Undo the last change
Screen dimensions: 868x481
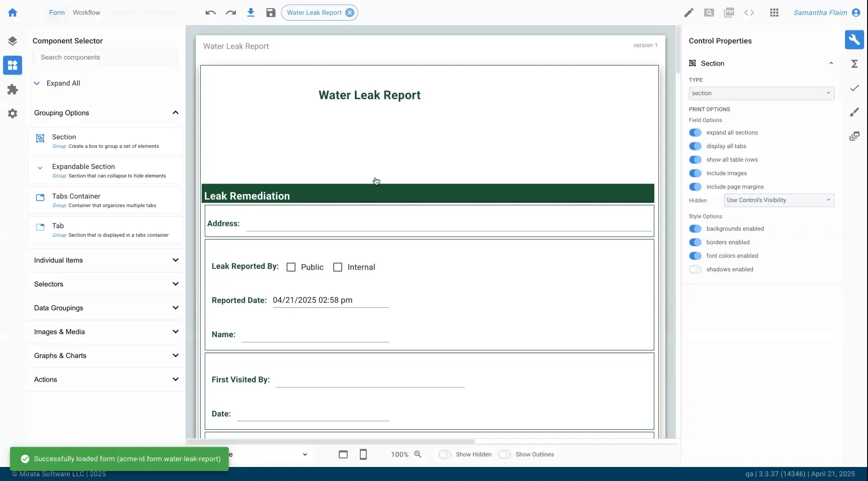coord(210,13)
